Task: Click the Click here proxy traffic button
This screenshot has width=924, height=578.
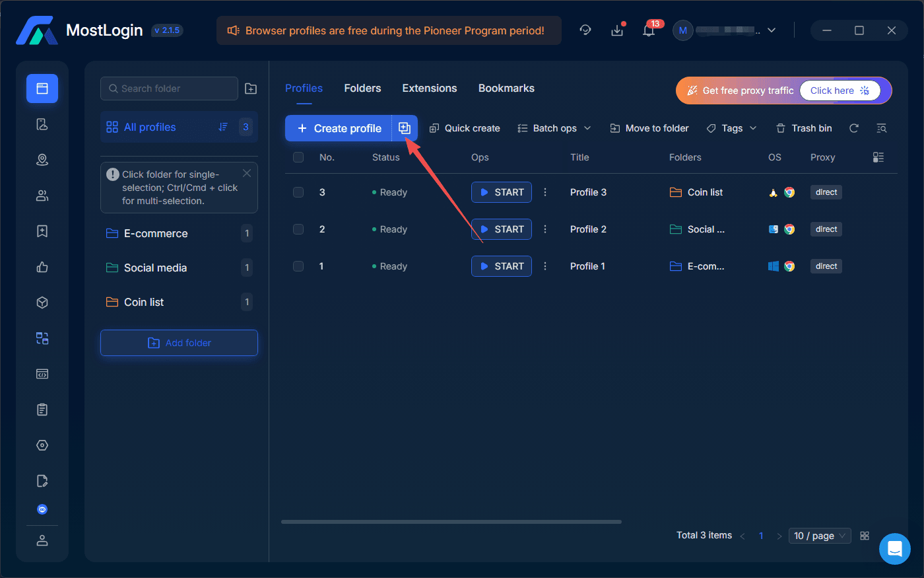Action: 840,90
